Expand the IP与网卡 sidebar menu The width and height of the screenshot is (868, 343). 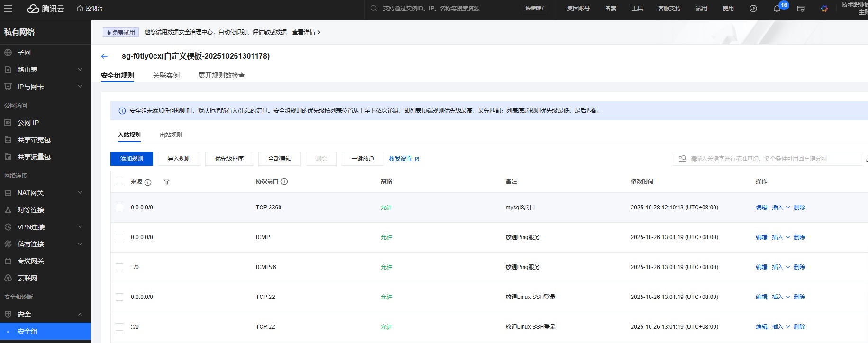(80, 87)
